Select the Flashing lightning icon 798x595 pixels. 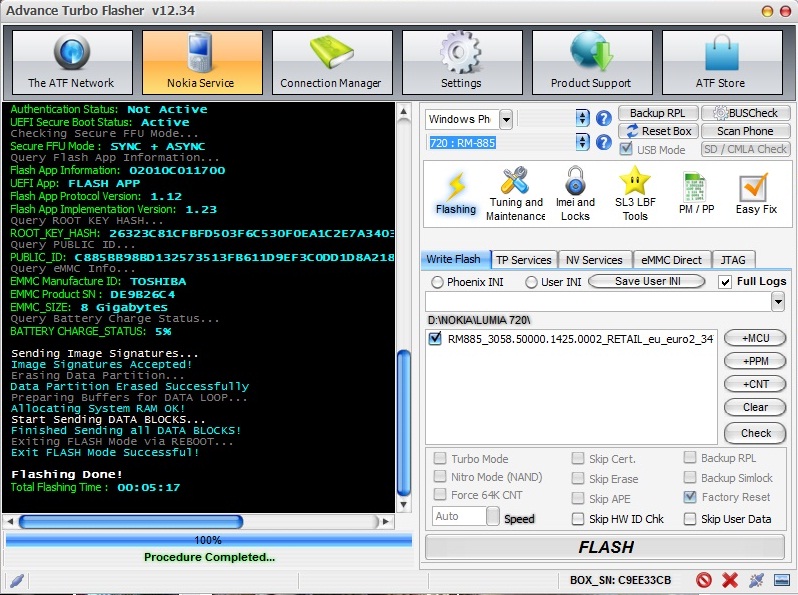(x=456, y=193)
